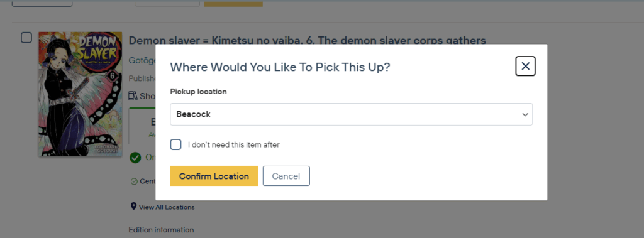Image resolution: width=644 pixels, height=238 pixels.
Task: Click the Edition information heading
Action: point(161,230)
